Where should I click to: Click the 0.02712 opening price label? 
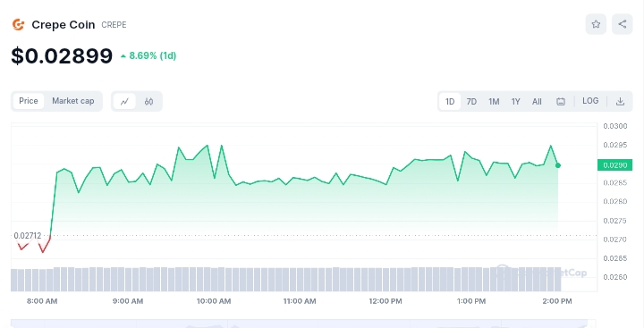[28, 236]
